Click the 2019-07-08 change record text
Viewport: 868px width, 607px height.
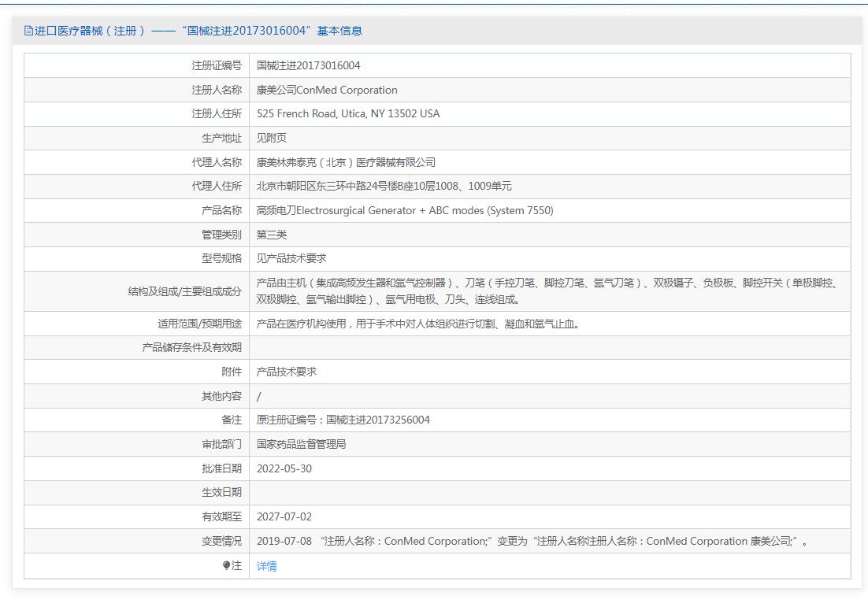coord(532,541)
